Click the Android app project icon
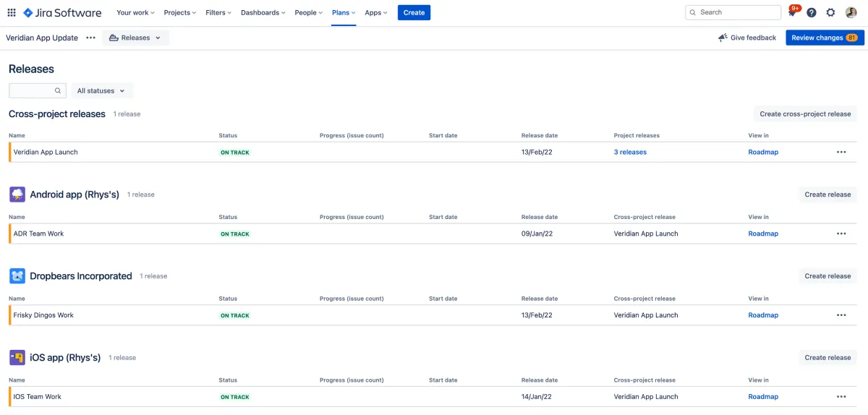Viewport: 868px width, 415px height. point(17,194)
